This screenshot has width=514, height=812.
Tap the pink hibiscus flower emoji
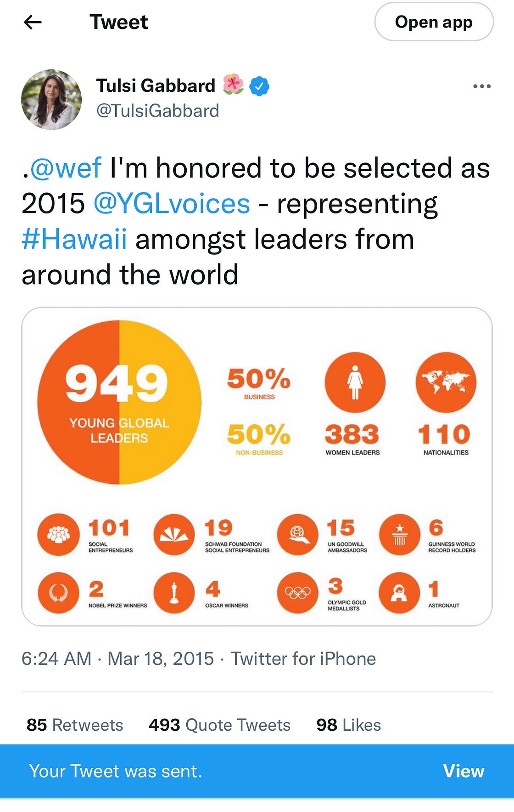(233, 85)
